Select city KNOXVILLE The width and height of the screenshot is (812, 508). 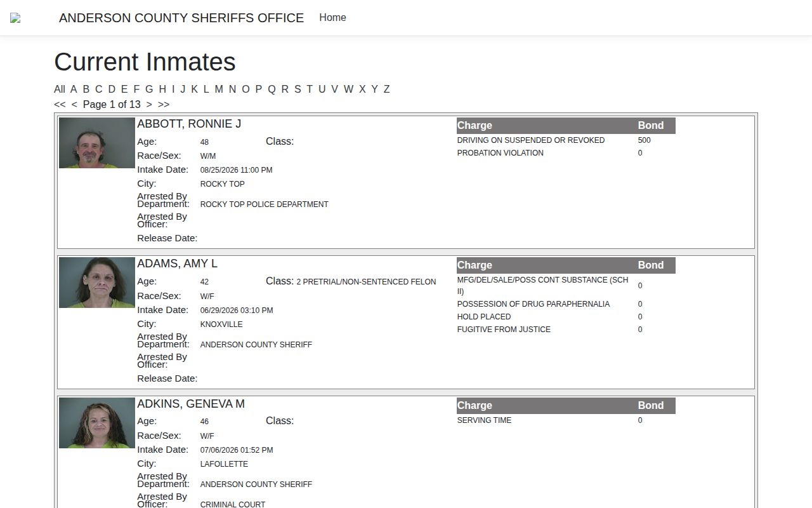221,324
